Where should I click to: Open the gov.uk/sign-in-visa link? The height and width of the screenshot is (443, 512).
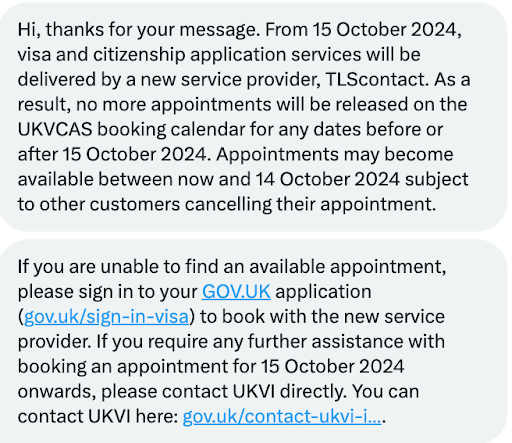pos(106,317)
